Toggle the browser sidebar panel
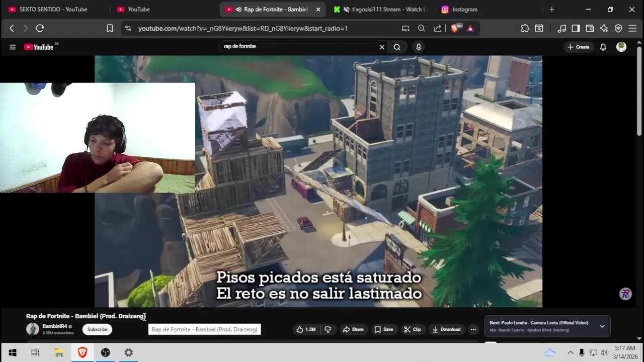 576,29
